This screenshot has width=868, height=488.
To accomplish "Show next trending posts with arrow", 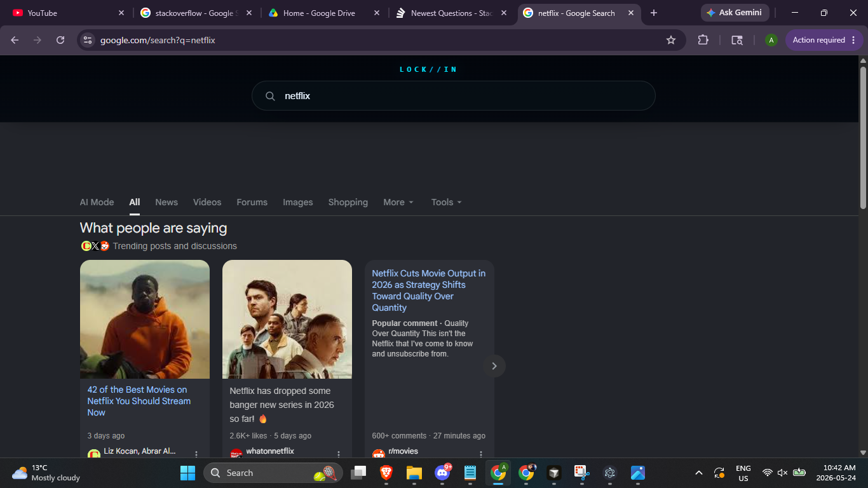I will [494, 366].
